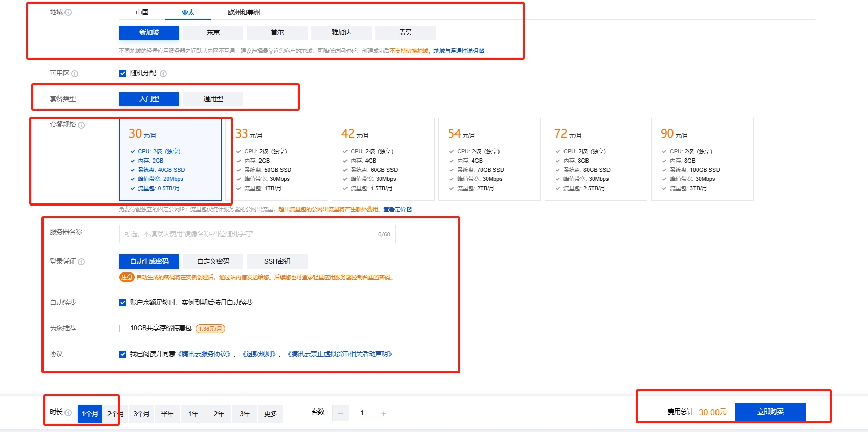Open the 退款规则 link
868x432 pixels.
tap(259, 354)
